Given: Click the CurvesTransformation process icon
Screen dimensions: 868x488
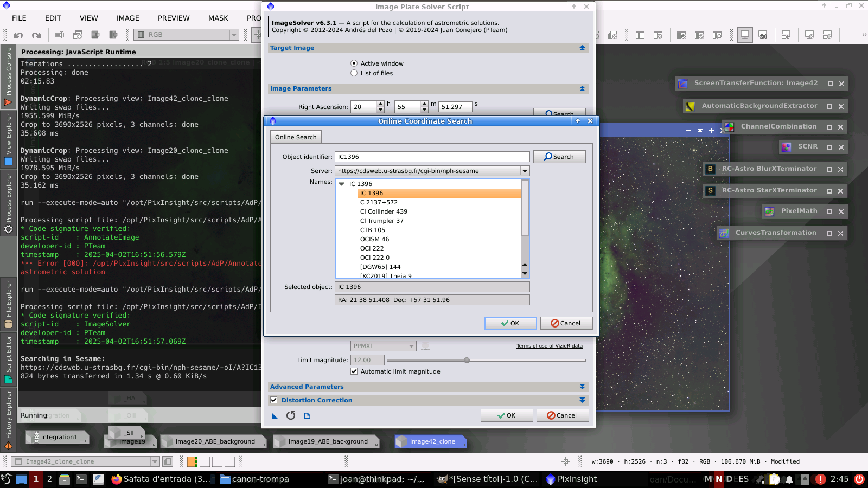Looking at the screenshot, I should pyautogui.click(x=724, y=233).
